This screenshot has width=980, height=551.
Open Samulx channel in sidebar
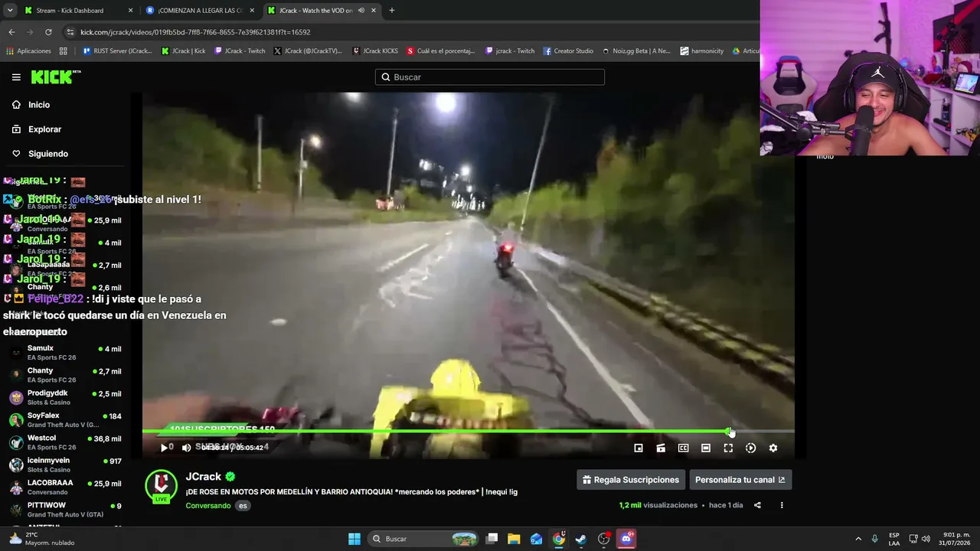point(65,353)
